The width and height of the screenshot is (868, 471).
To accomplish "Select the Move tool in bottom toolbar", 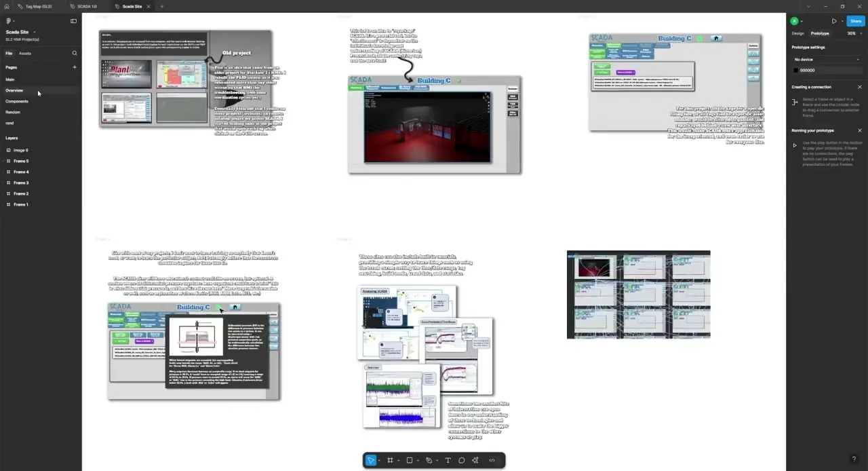I will [370, 460].
